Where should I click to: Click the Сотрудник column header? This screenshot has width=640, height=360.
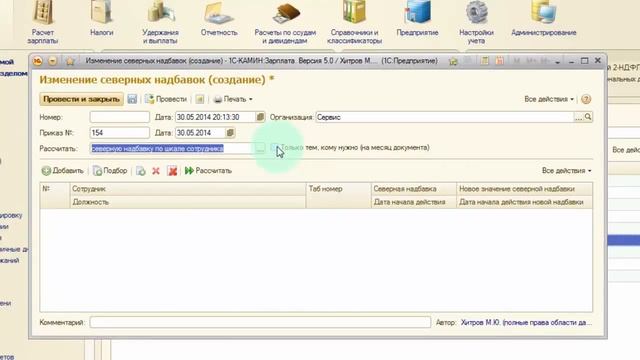coord(188,189)
